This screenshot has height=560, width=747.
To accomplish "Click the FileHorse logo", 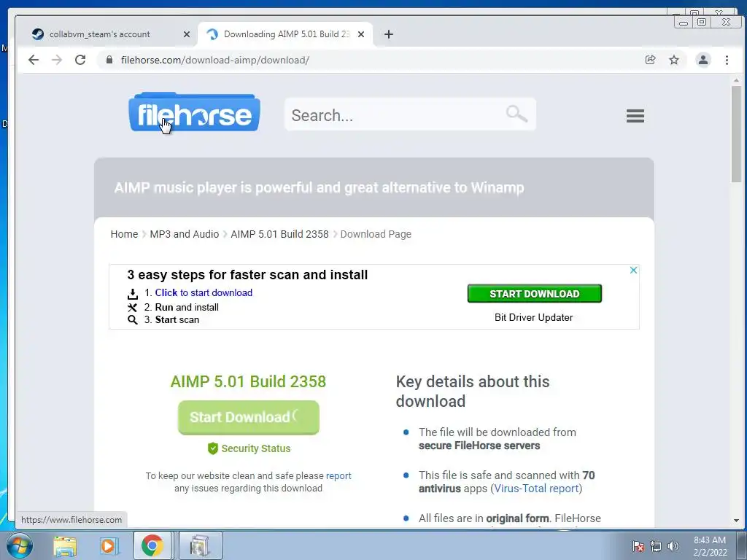I will pos(194,112).
